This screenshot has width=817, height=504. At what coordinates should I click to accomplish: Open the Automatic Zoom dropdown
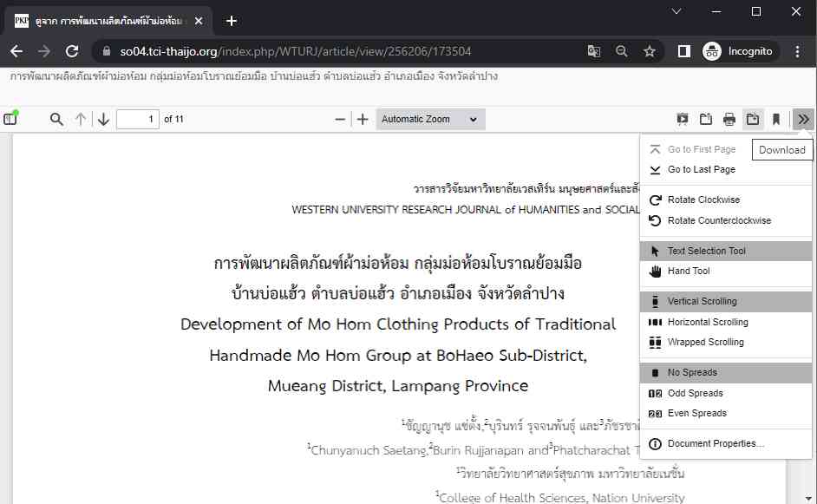[x=430, y=119]
